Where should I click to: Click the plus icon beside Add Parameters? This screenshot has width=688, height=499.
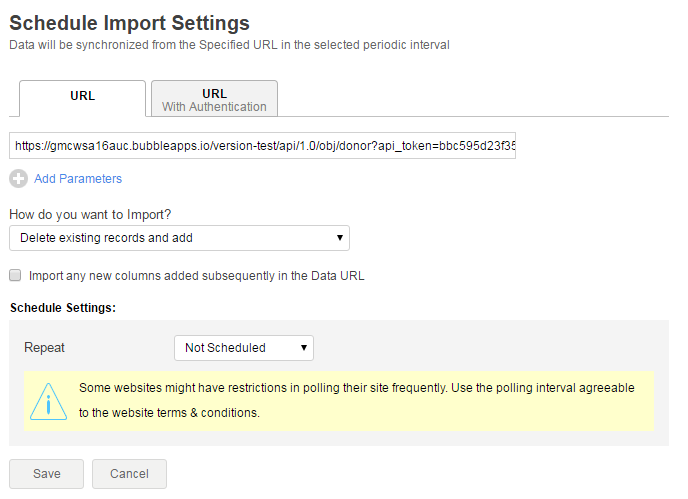click(18, 179)
